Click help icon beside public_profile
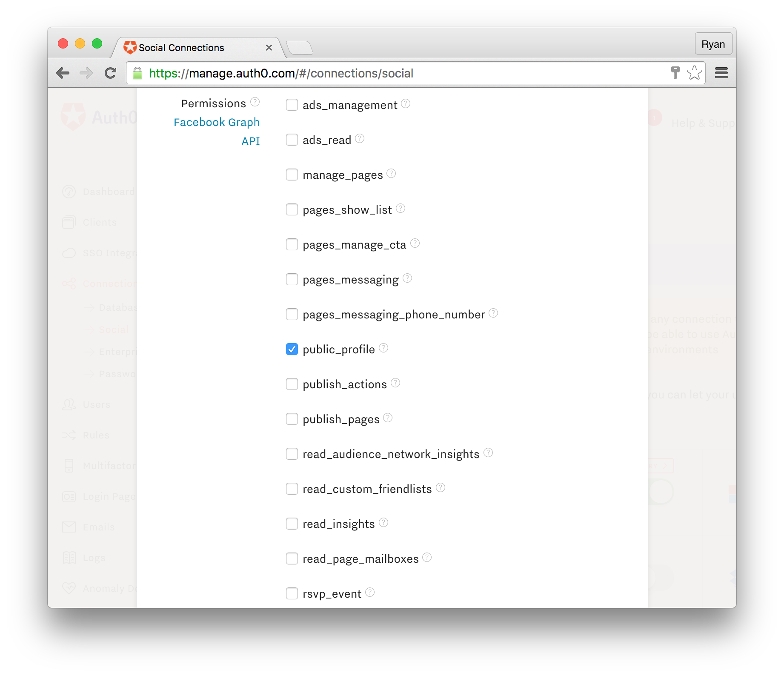This screenshot has width=784, height=676. [x=383, y=348]
